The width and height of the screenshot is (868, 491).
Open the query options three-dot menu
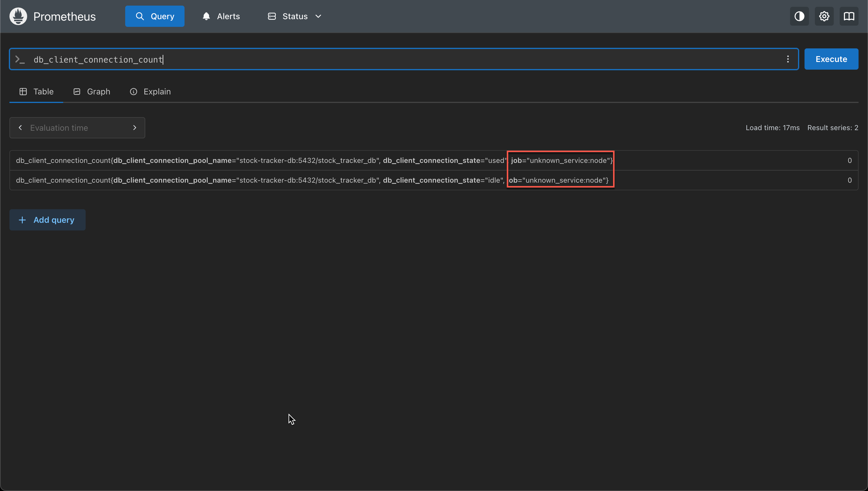coord(788,59)
